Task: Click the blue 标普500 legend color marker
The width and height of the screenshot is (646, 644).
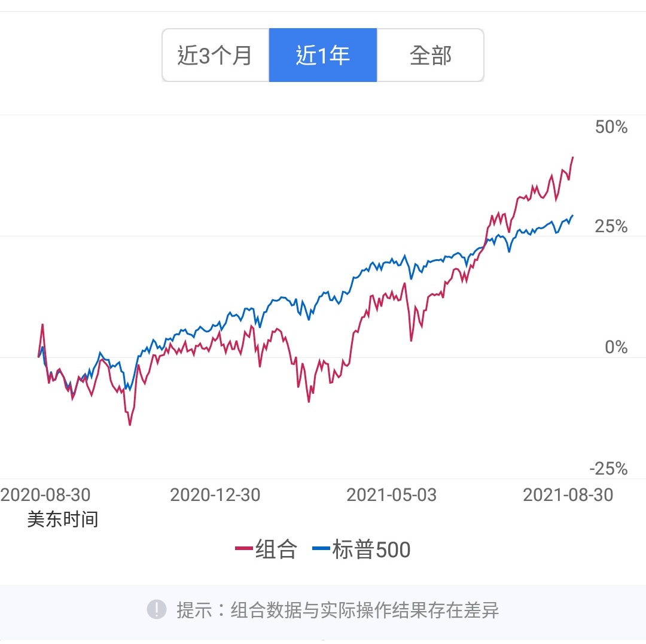Action: pos(320,548)
